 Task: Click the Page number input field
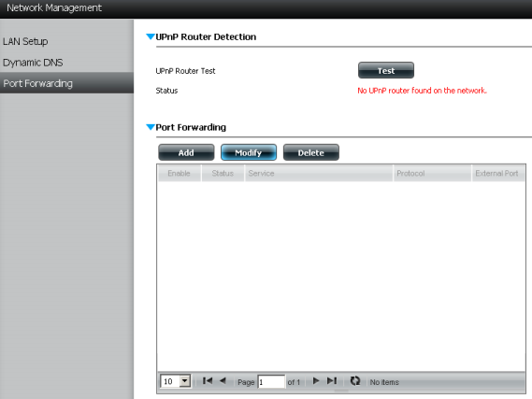pos(271,381)
